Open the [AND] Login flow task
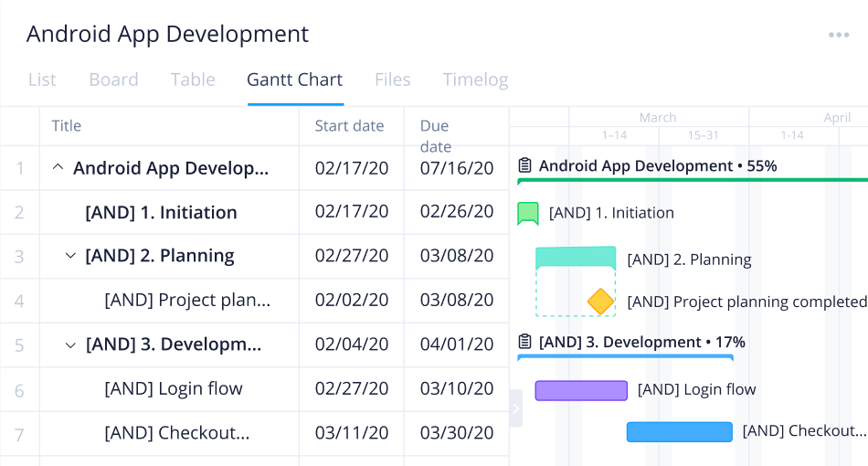The image size is (868, 466). tap(174, 389)
